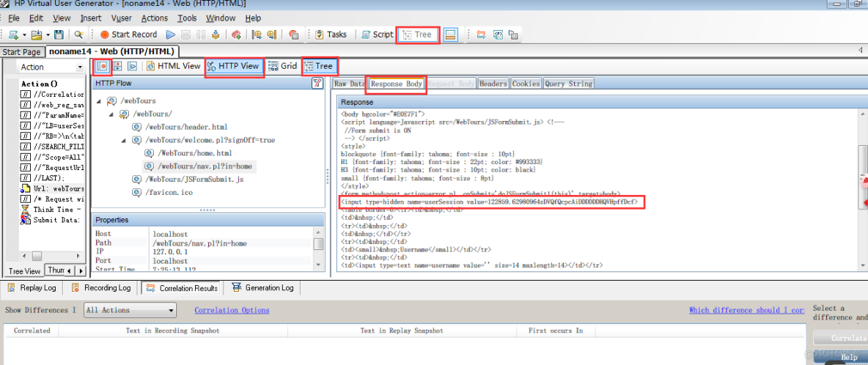Collapse the /webTours root node
The width and height of the screenshot is (868, 365).
pyautogui.click(x=98, y=101)
